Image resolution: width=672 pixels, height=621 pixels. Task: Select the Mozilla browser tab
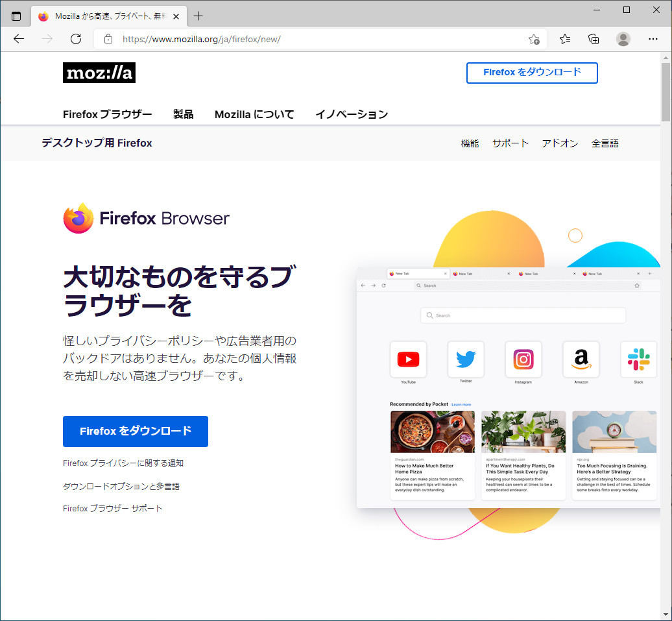(109, 16)
